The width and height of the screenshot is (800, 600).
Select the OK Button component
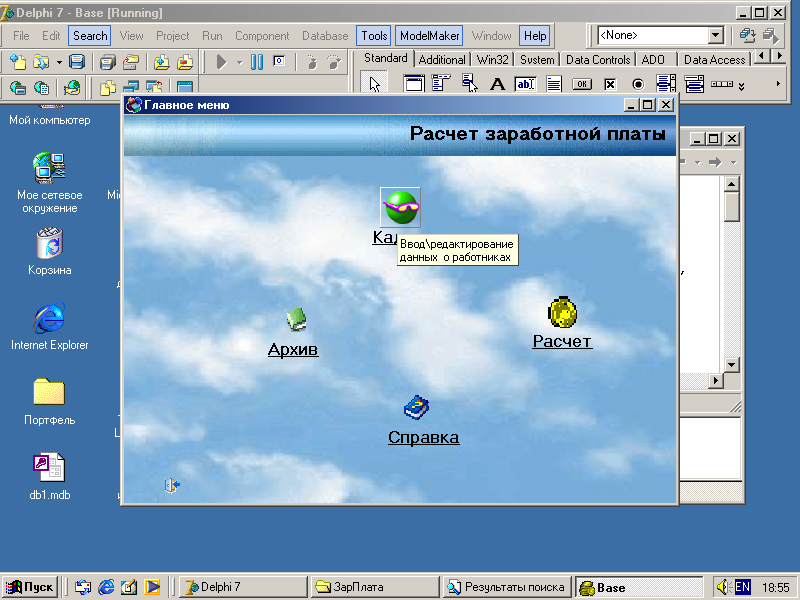pyautogui.click(x=582, y=84)
